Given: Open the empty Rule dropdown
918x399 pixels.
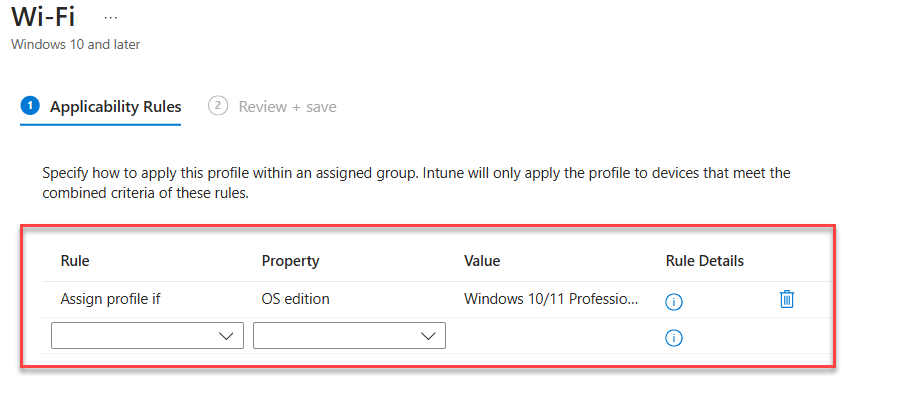Looking at the screenshot, I should point(147,335).
